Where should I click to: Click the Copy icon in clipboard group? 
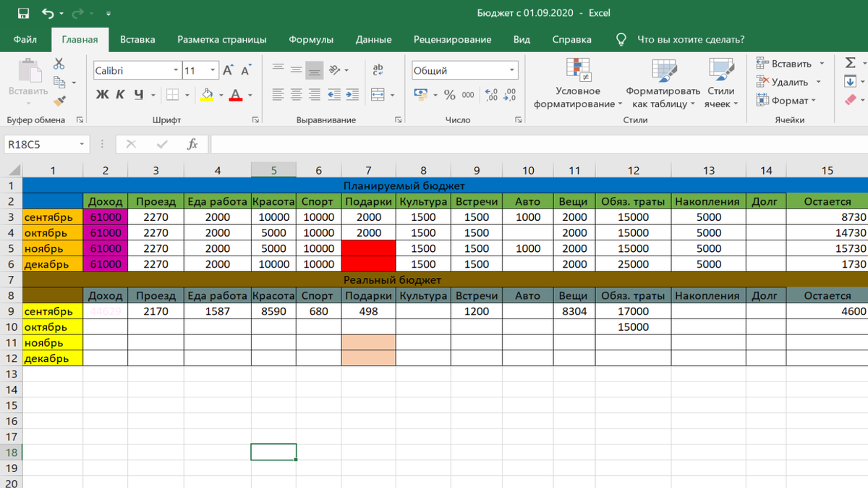(59, 83)
